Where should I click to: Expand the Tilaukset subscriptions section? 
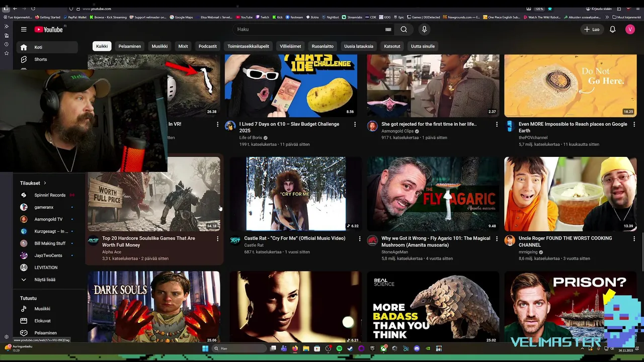point(33,183)
